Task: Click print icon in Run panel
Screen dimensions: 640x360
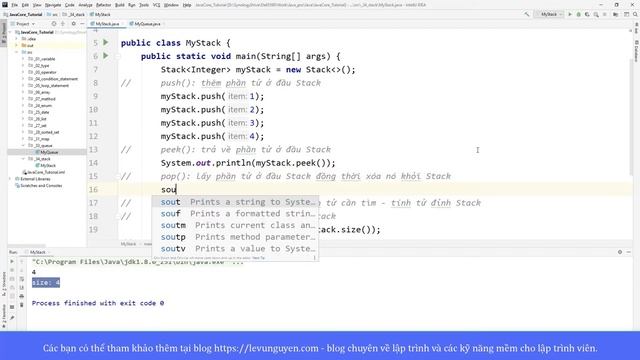Action: 22,296
